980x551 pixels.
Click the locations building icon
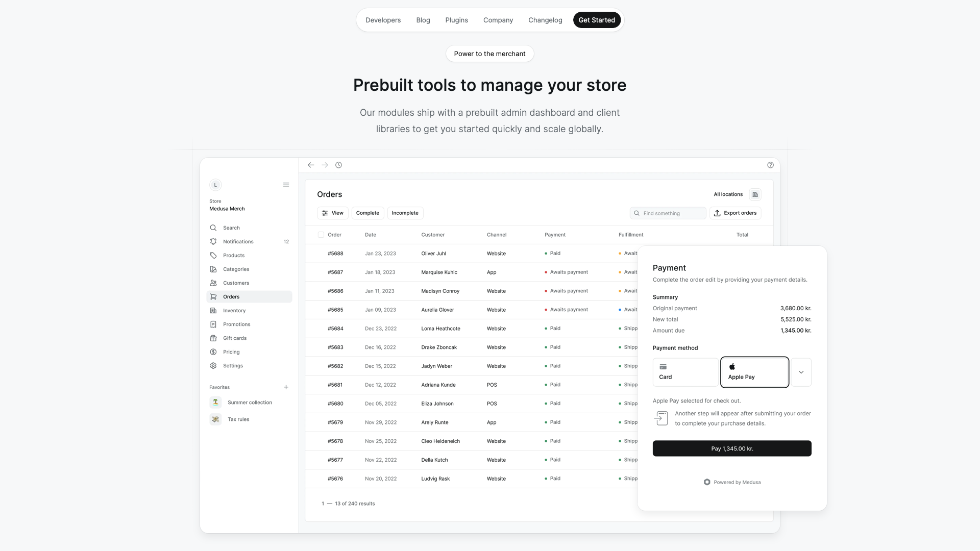[755, 194]
